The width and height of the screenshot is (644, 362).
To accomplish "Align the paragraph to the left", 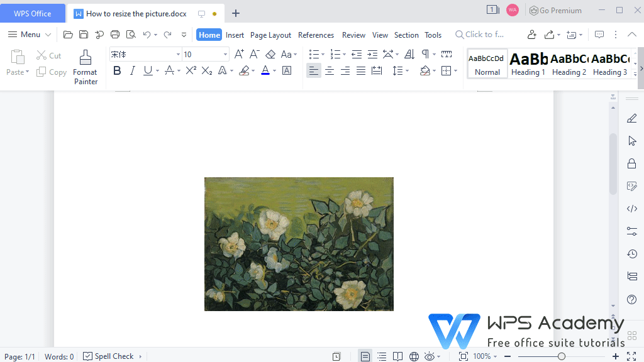I will click(x=313, y=70).
